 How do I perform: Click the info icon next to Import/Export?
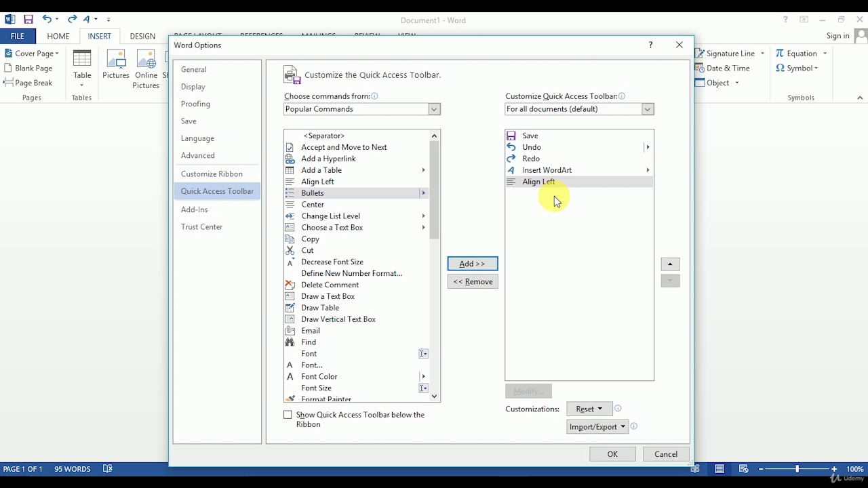click(x=634, y=426)
